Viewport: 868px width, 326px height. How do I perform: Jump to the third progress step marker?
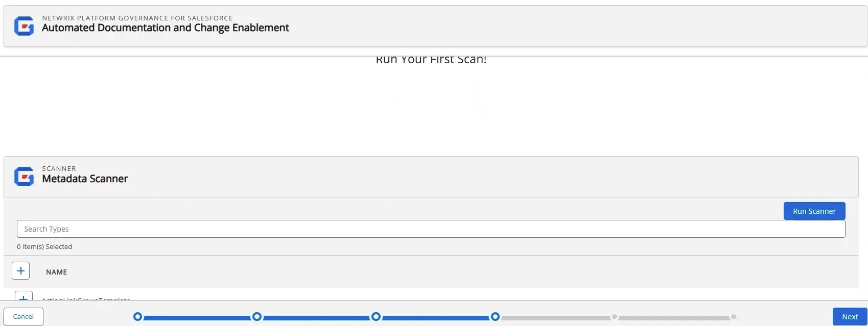(376, 317)
